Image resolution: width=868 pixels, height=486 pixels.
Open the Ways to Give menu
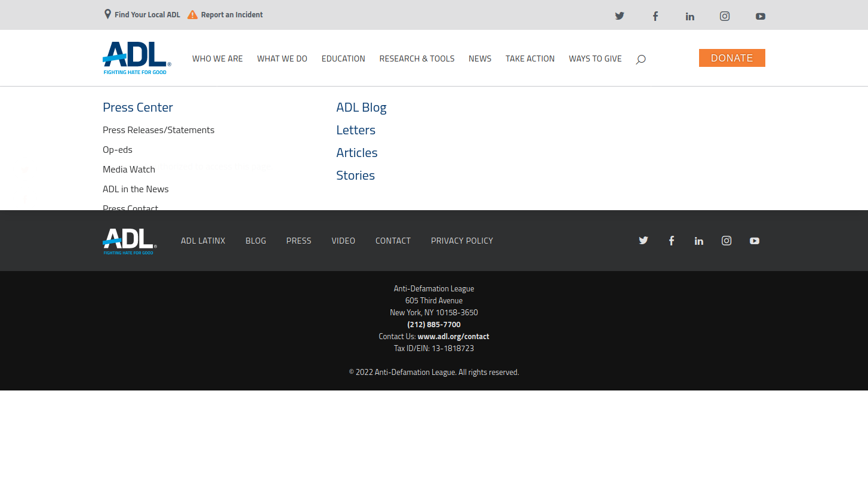(595, 59)
